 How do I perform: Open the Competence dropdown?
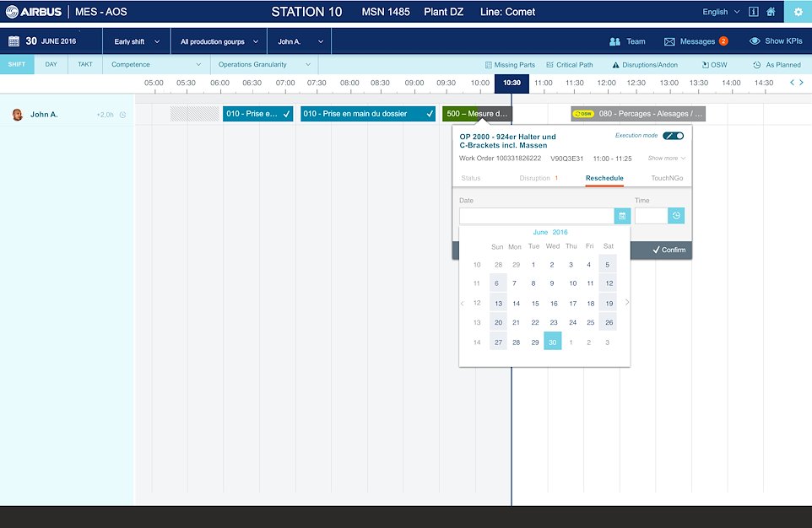point(156,65)
